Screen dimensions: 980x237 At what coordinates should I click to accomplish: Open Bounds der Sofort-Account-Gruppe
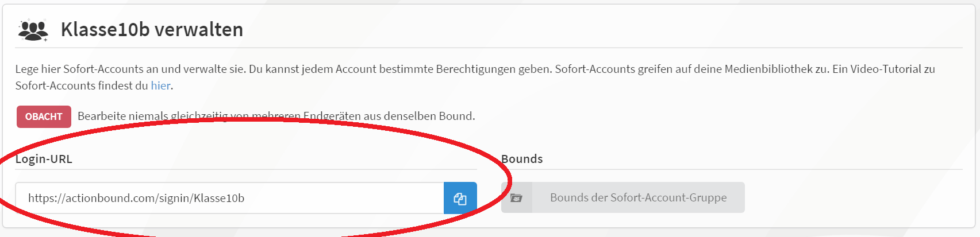pyautogui.click(x=638, y=198)
